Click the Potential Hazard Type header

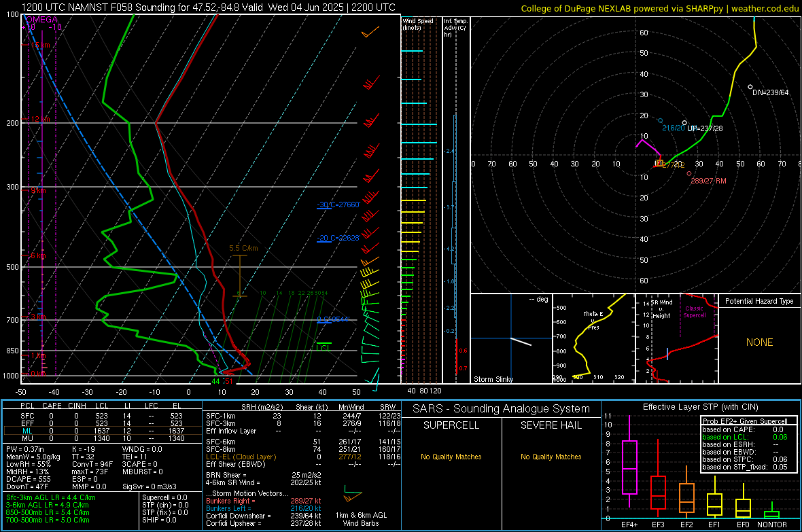coord(759,301)
